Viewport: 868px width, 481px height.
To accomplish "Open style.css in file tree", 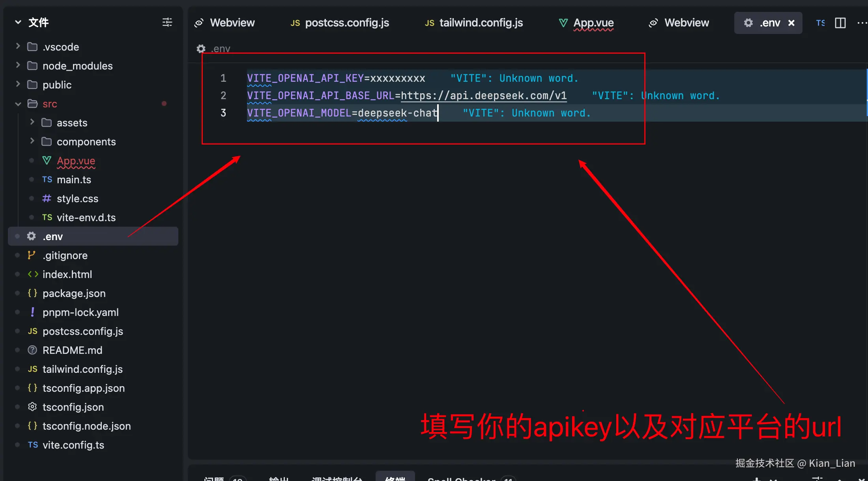I will coord(77,199).
